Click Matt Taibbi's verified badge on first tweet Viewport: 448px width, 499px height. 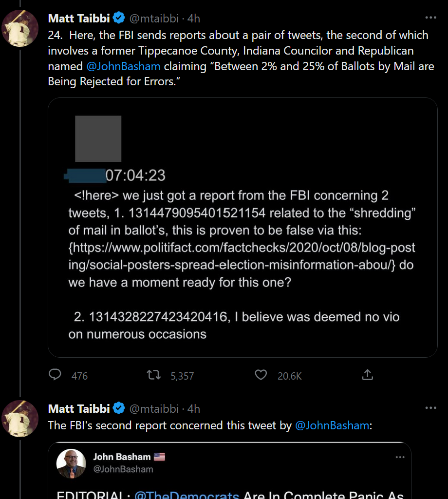pos(119,19)
